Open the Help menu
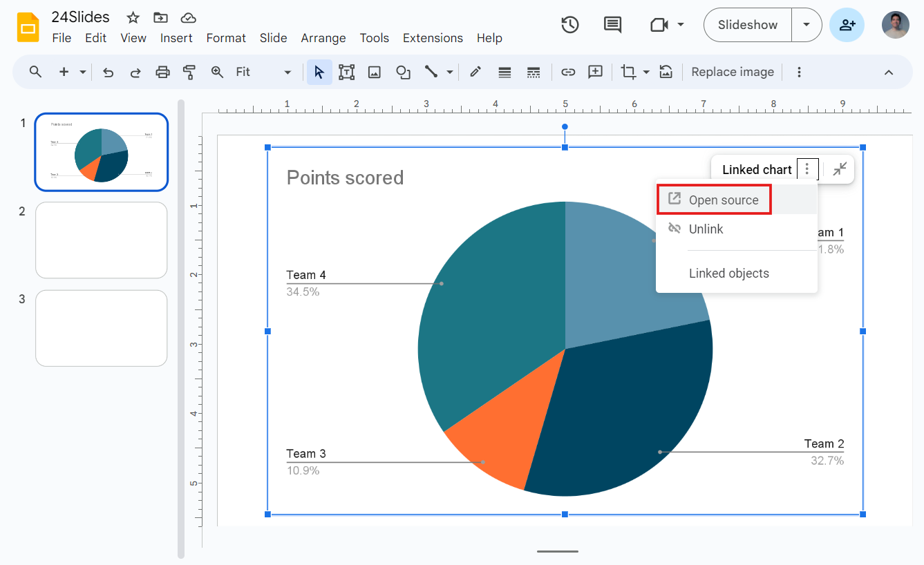The width and height of the screenshot is (924, 565). (489, 38)
